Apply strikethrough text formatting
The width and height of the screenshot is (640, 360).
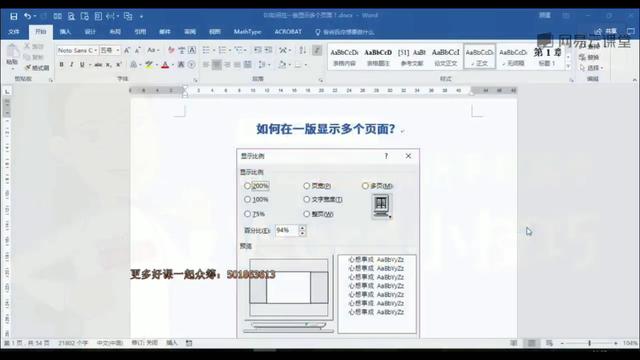pyautogui.click(x=98, y=65)
